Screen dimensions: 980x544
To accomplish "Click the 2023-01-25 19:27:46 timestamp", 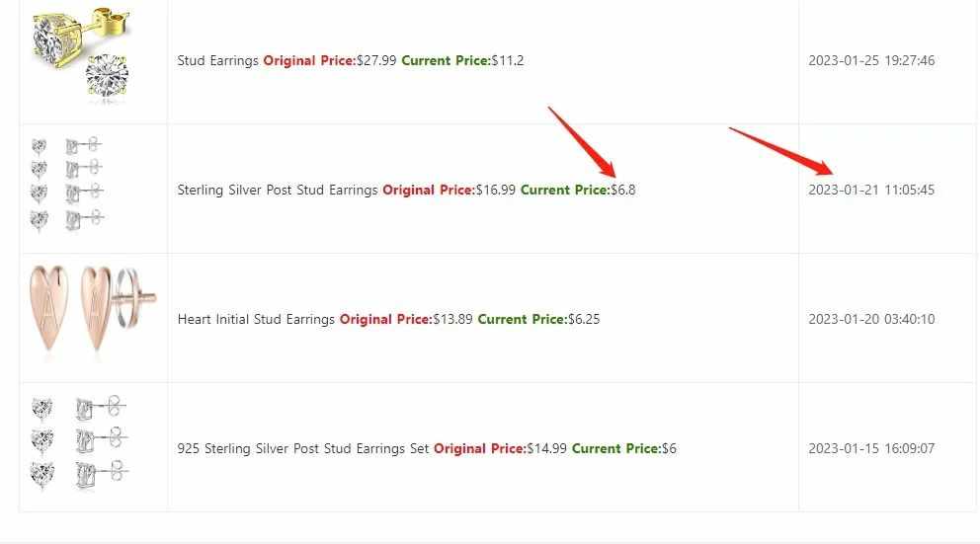I will [x=871, y=60].
